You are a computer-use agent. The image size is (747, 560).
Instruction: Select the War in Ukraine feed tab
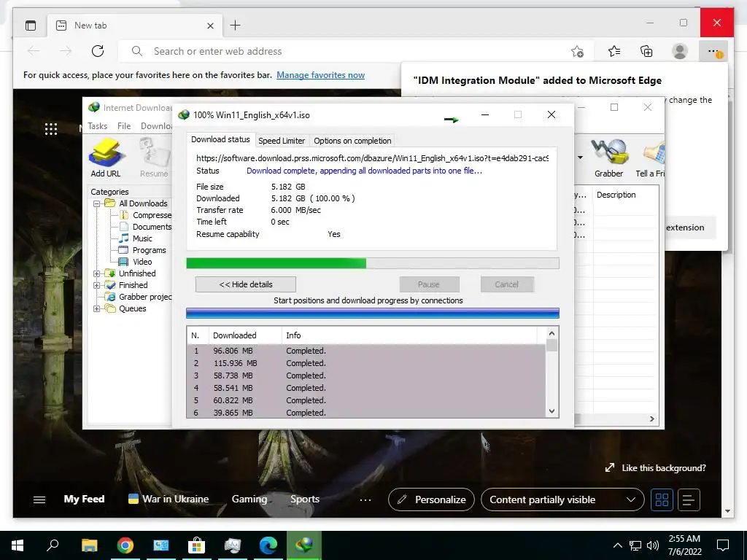pyautogui.click(x=169, y=499)
